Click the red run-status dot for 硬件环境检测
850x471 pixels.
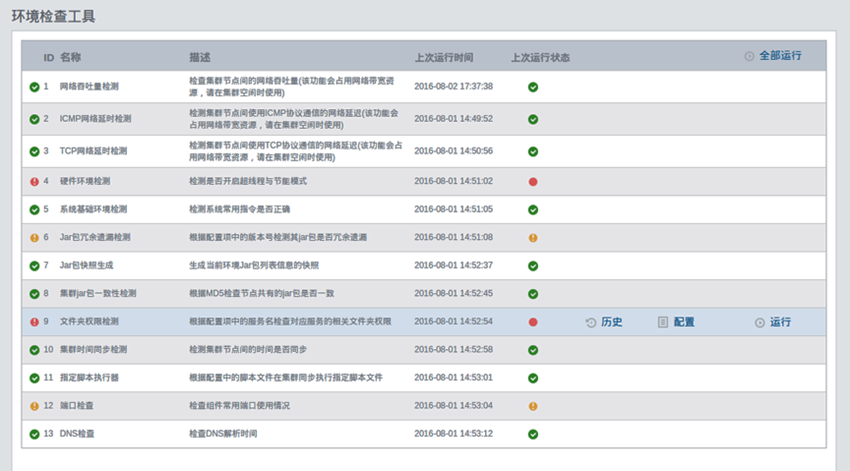[x=533, y=181]
